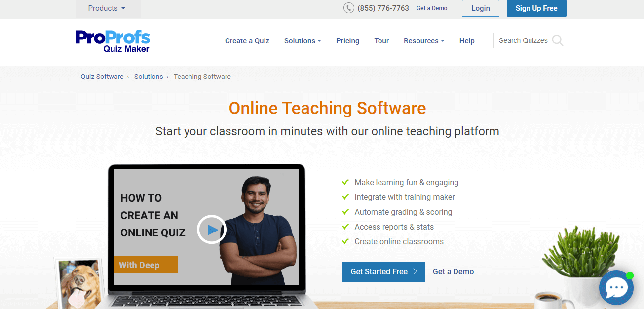Click the Online Teaching Software heading
Viewport: 644px width, 309px height.
pos(327,108)
